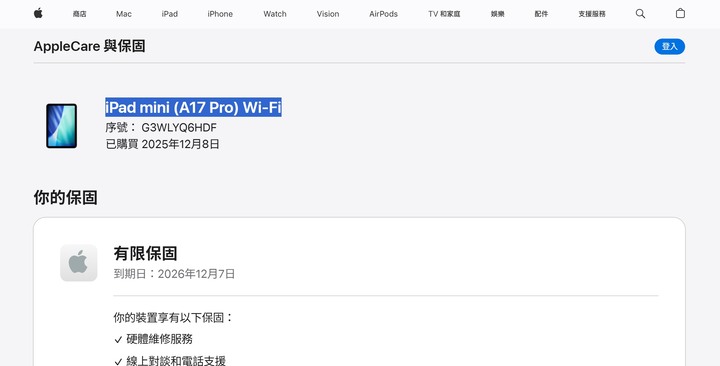
Task: Open the 商店 menu item
Action: [79, 14]
